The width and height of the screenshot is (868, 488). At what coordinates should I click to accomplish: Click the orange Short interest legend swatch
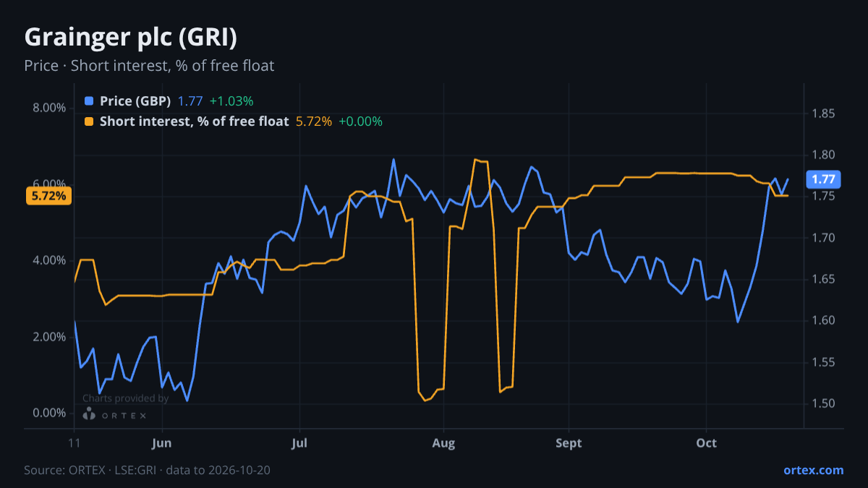coord(89,121)
